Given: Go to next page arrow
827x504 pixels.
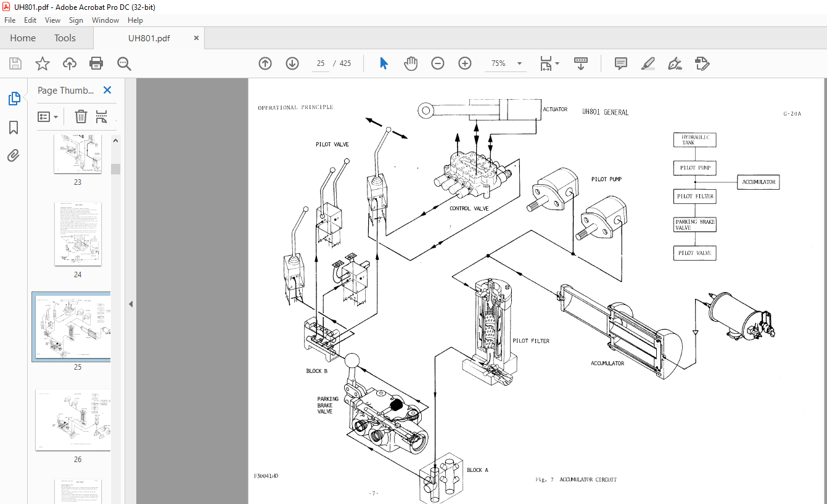Looking at the screenshot, I should [x=292, y=63].
